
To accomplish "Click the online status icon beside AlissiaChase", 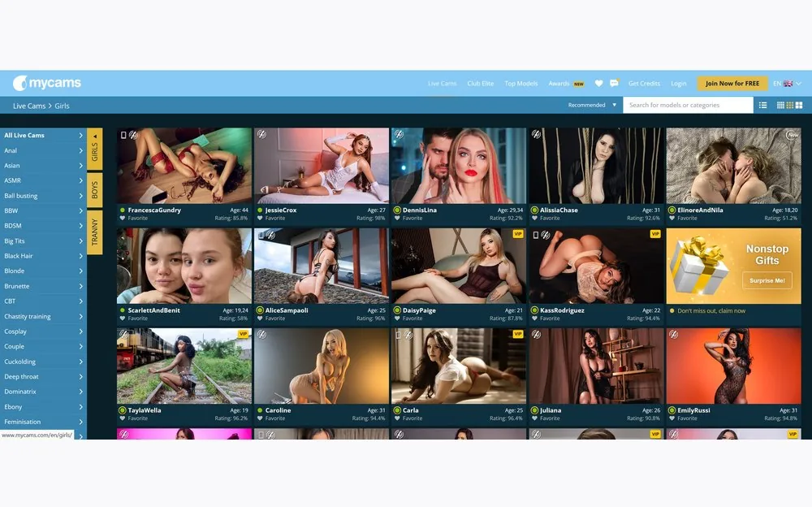I will [534, 210].
